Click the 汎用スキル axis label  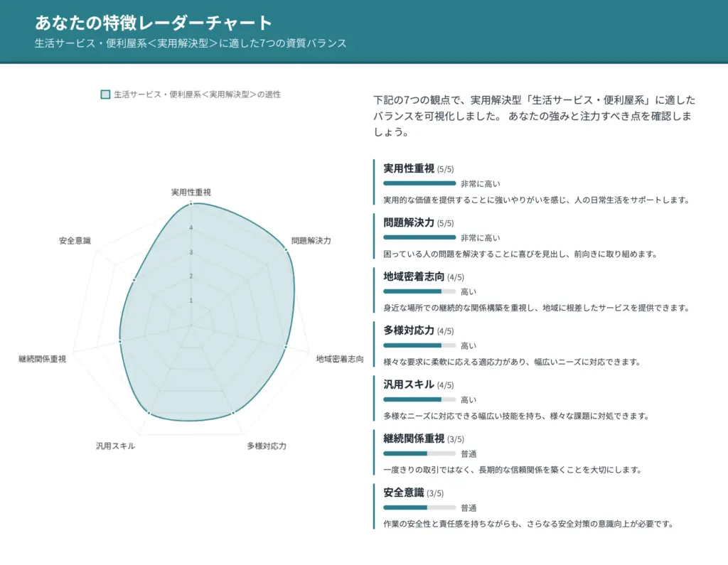pos(118,446)
